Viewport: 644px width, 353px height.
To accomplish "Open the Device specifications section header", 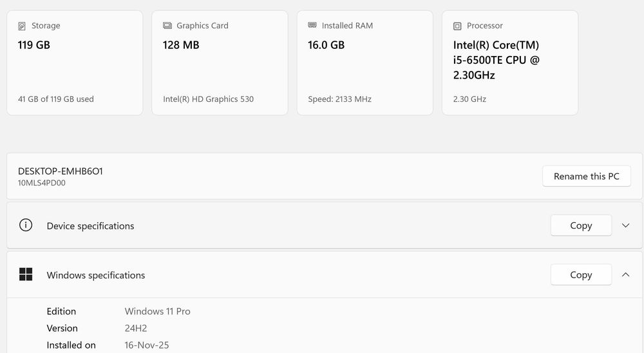I will pos(90,226).
